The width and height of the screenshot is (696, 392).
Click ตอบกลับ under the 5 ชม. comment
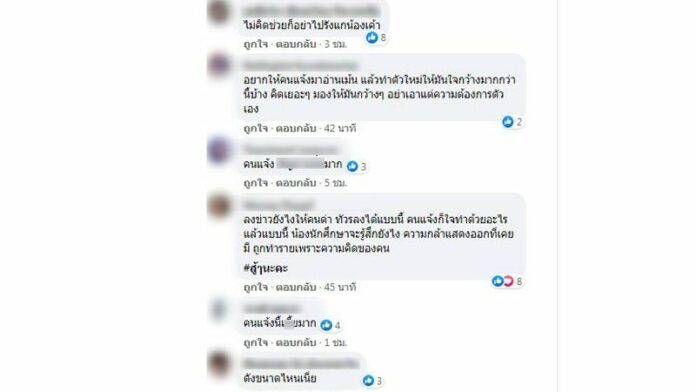click(296, 183)
